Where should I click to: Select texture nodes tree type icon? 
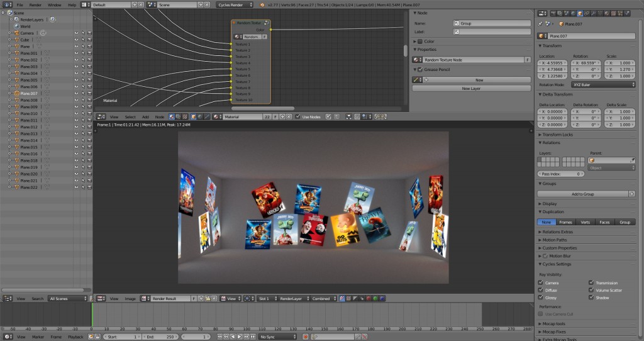[x=185, y=116]
